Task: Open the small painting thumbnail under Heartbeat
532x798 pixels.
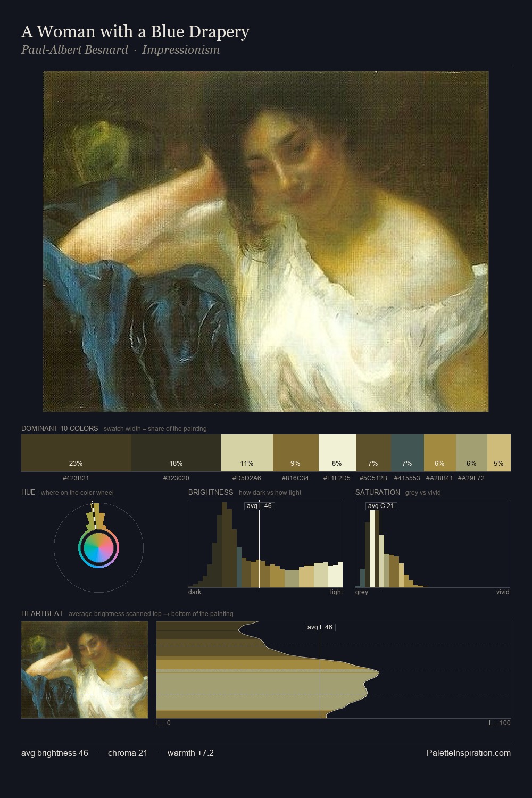Action: [x=85, y=670]
